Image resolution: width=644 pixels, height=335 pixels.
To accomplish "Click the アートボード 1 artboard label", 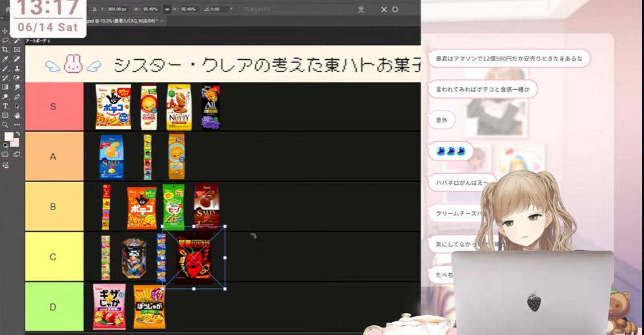I will coord(38,41).
